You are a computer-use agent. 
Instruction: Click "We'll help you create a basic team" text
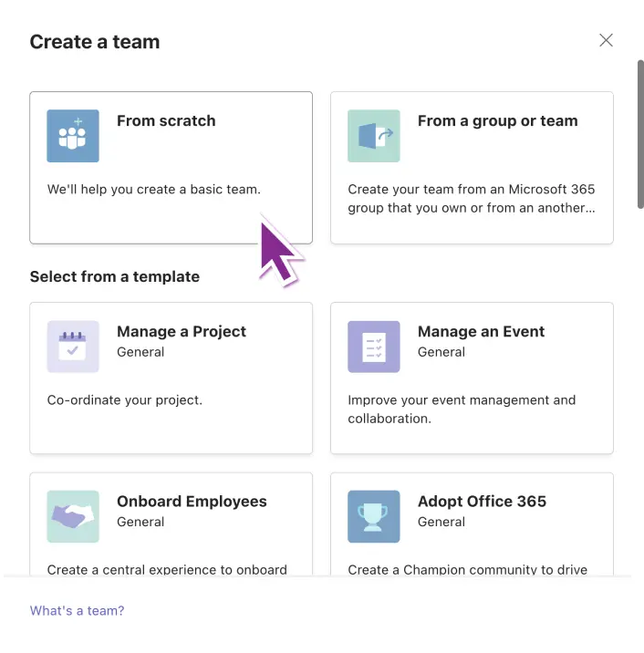coord(153,190)
